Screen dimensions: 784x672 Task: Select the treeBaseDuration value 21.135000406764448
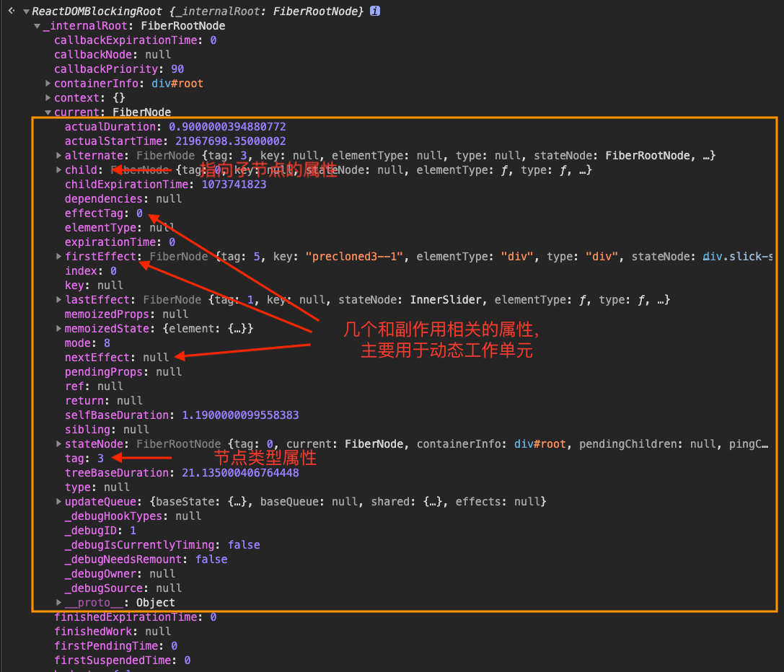240,473
